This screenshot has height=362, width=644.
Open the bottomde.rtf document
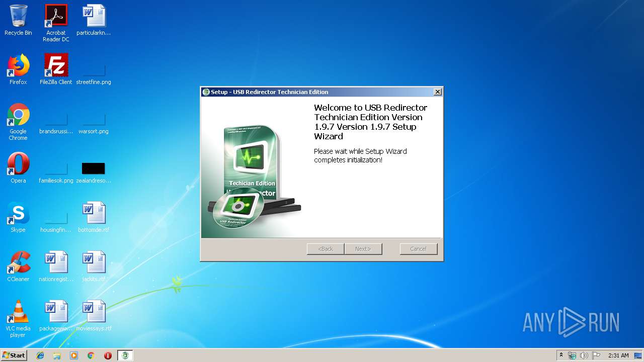pyautogui.click(x=94, y=217)
